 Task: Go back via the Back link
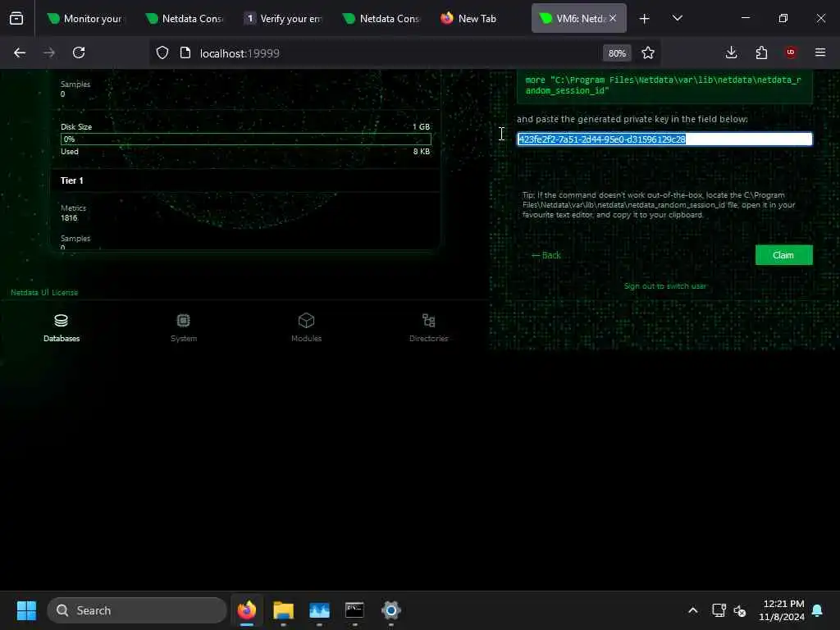pos(546,256)
